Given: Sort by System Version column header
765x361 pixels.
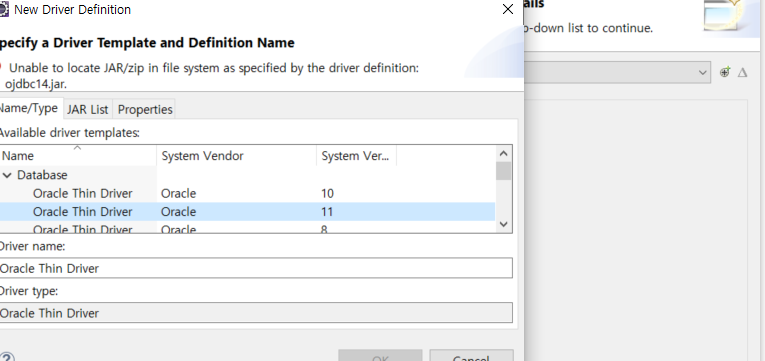Looking at the screenshot, I should 356,156.
